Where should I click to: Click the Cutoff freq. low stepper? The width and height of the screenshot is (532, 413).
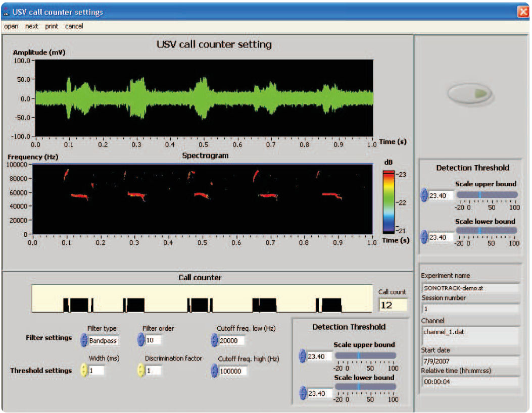214,340
